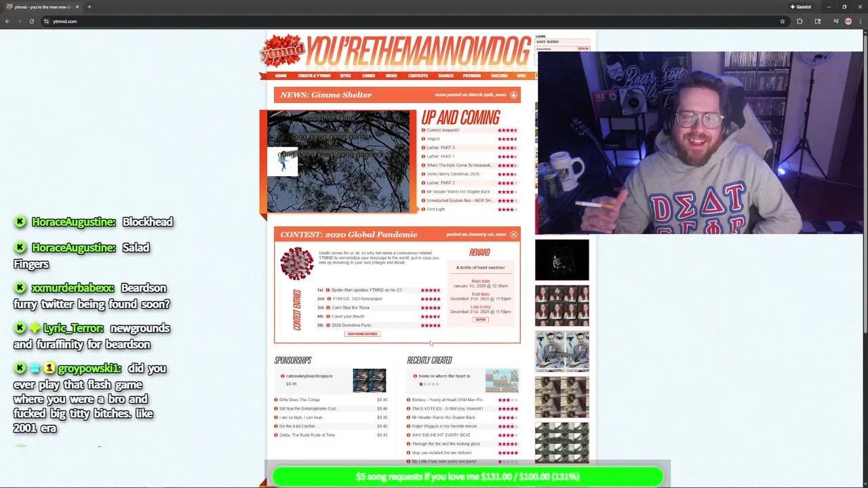Open the CREATE A YTMND nav item

coord(314,76)
